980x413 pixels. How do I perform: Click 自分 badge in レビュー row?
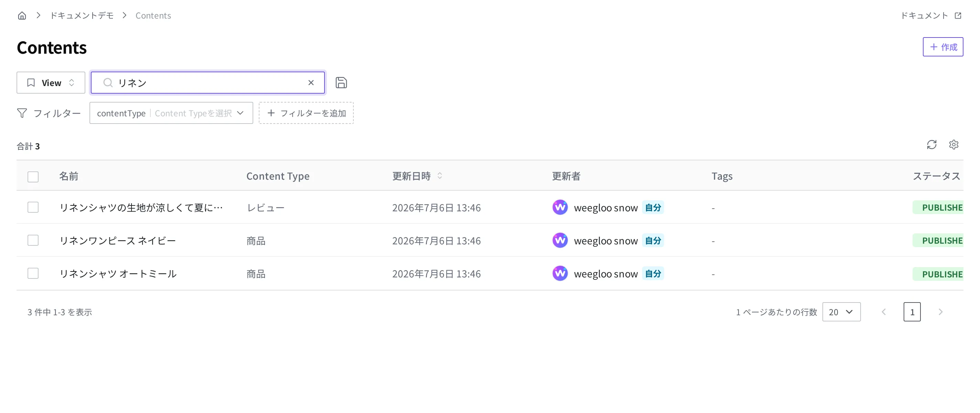[x=653, y=208]
